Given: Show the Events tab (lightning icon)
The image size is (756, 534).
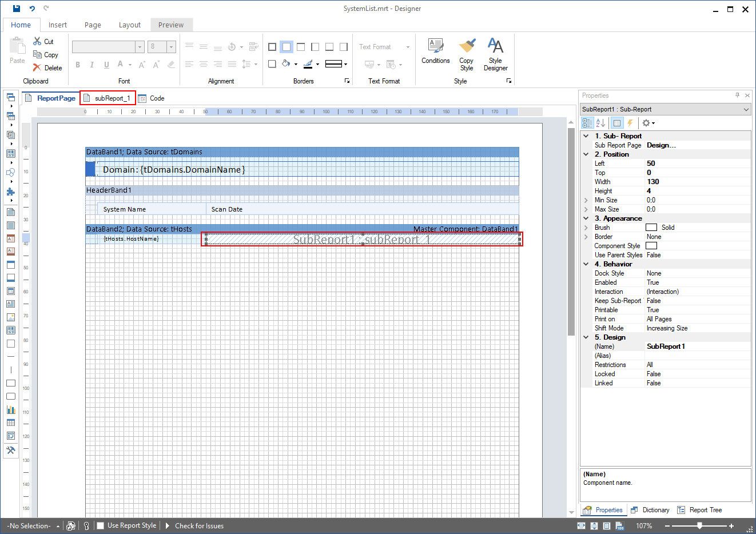Looking at the screenshot, I should click(630, 123).
